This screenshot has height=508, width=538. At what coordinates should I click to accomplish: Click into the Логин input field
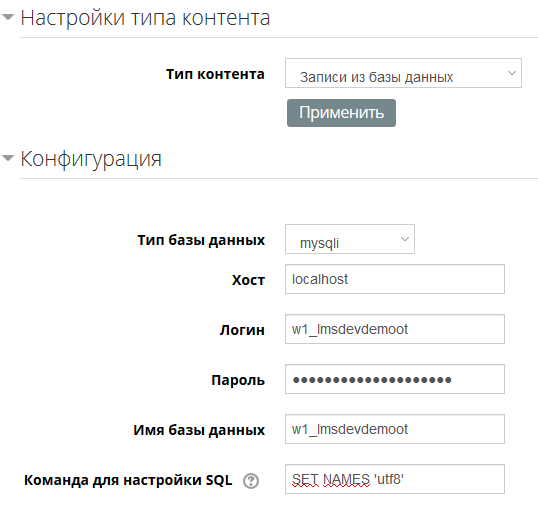(x=395, y=329)
